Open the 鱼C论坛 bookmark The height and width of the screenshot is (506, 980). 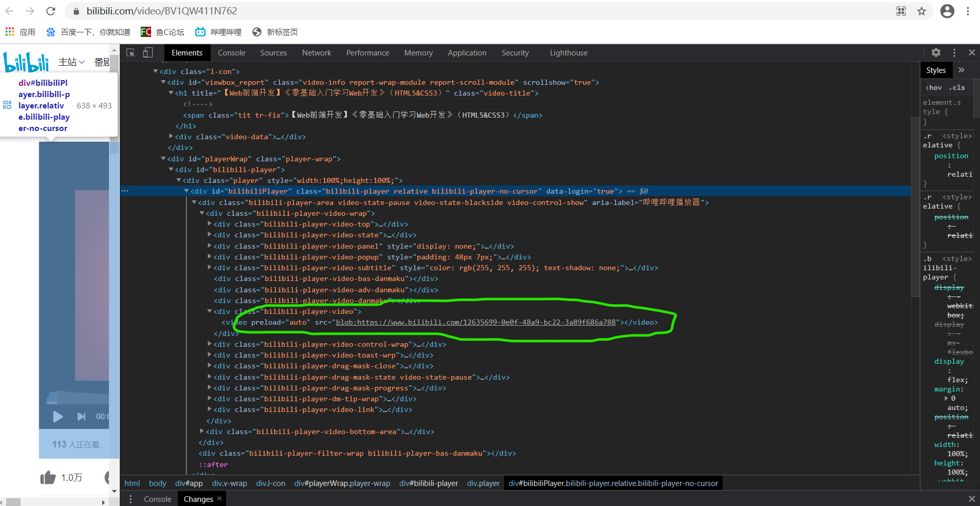(x=162, y=32)
